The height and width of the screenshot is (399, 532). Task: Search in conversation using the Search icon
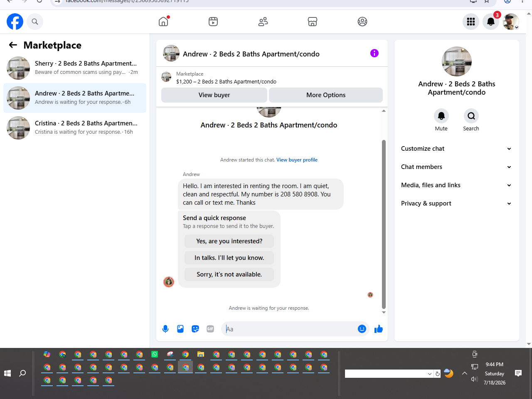[471, 116]
